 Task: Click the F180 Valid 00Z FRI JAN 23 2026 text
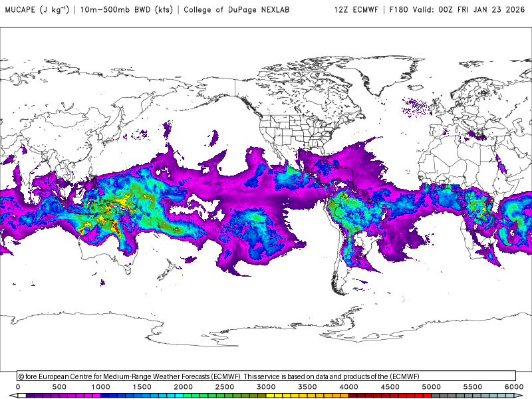coord(457,9)
